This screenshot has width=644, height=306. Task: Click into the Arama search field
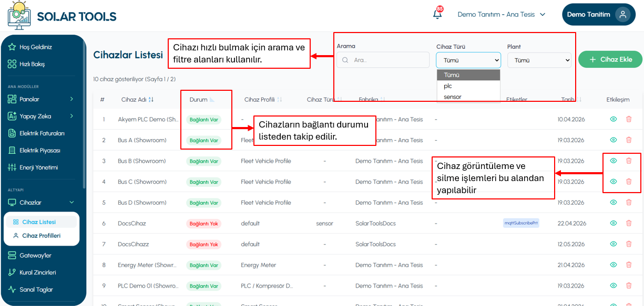pos(383,60)
